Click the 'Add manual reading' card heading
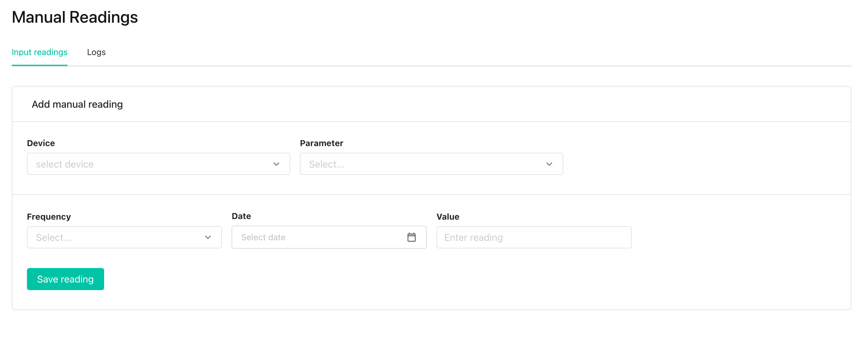The height and width of the screenshot is (337, 868). (x=77, y=104)
